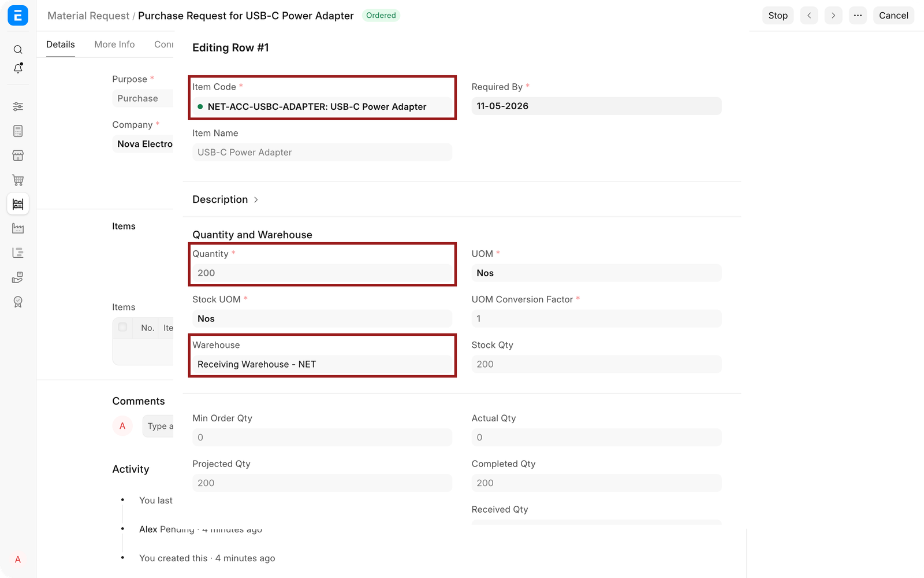Viewport: 924px width, 578px height.
Task: Expand the Description section
Action: click(x=225, y=199)
